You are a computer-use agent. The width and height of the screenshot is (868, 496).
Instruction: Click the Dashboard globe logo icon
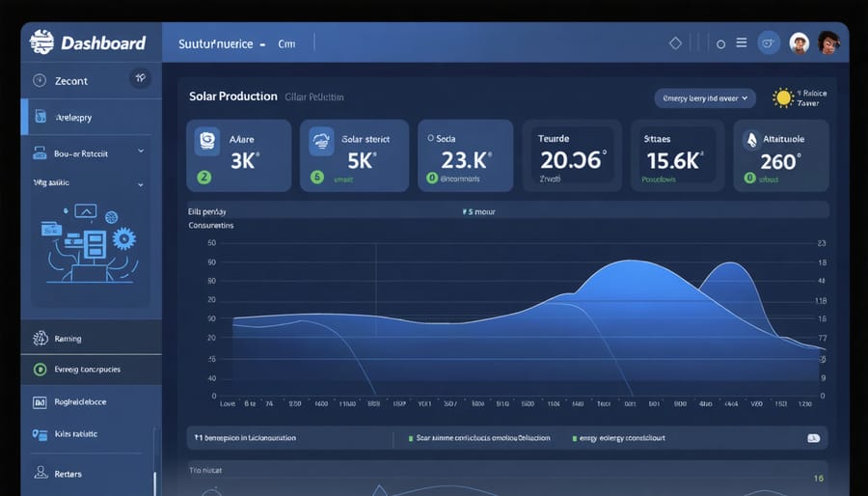click(x=42, y=42)
